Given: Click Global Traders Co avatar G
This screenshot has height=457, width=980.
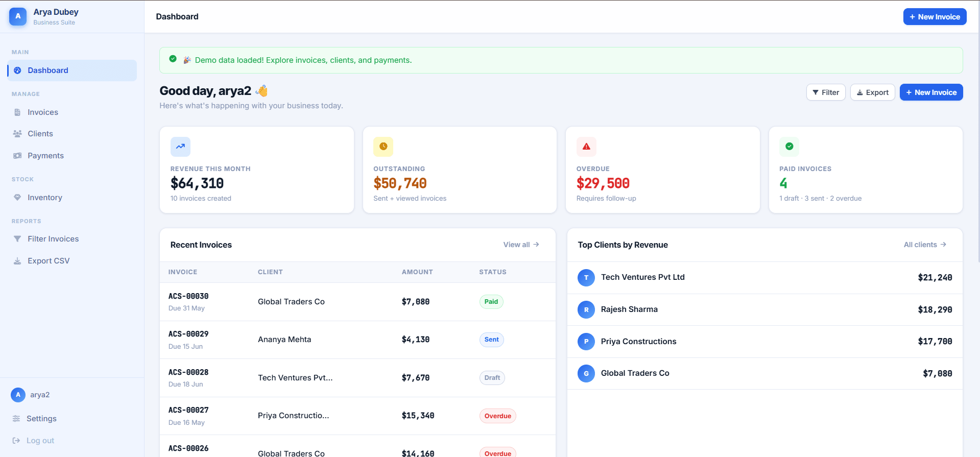Looking at the screenshot, I should tap(586, 373).
